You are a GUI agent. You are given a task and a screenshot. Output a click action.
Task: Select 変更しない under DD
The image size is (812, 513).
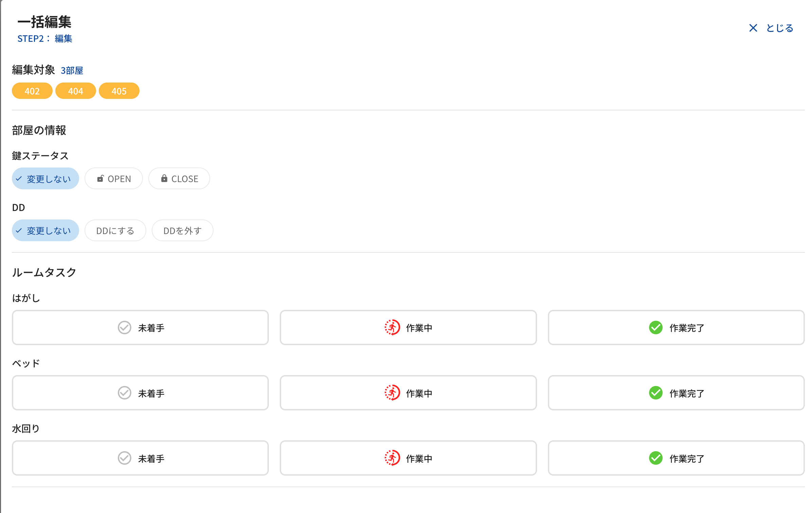(45, 231)
